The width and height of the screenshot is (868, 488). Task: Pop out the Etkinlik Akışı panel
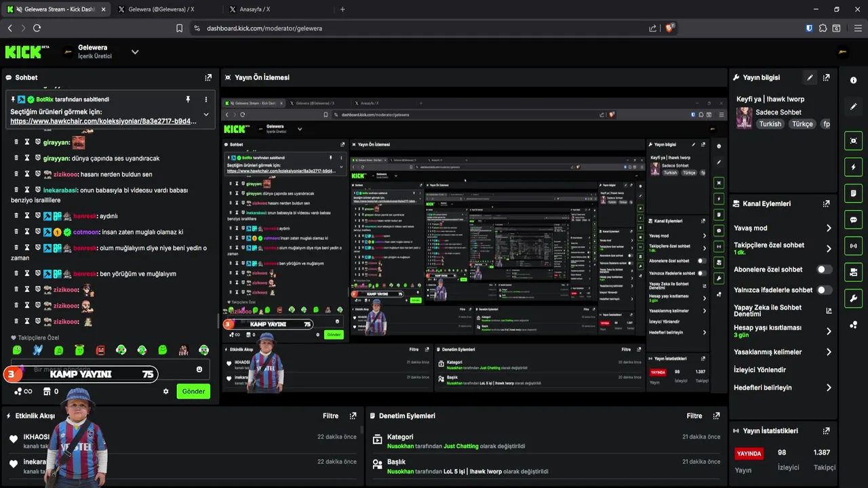click(353, 416)
